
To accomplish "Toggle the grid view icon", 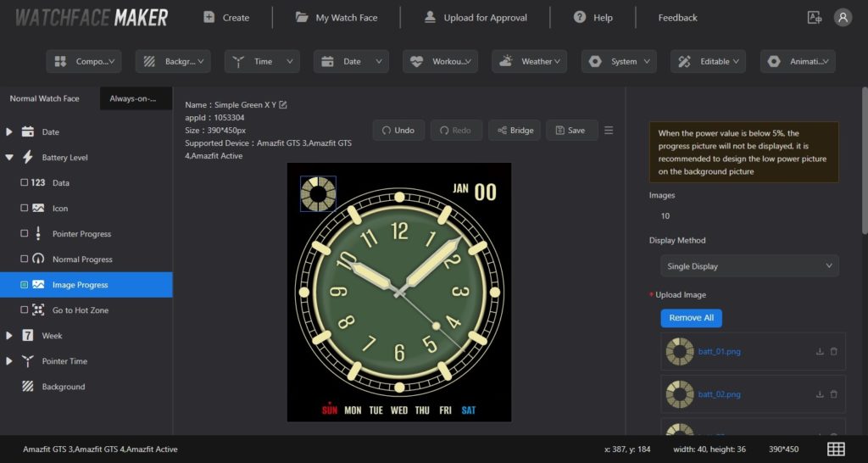I will coord(836,449).
